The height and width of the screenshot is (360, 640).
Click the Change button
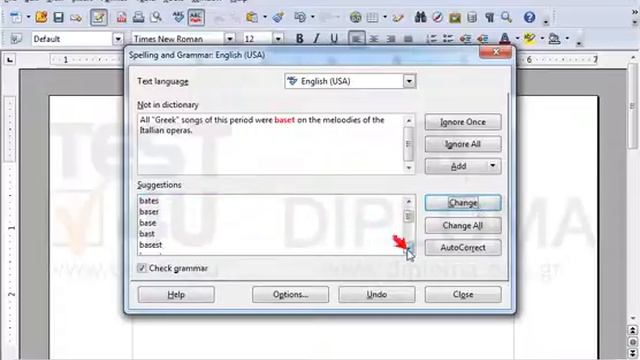tap(463, 203)
